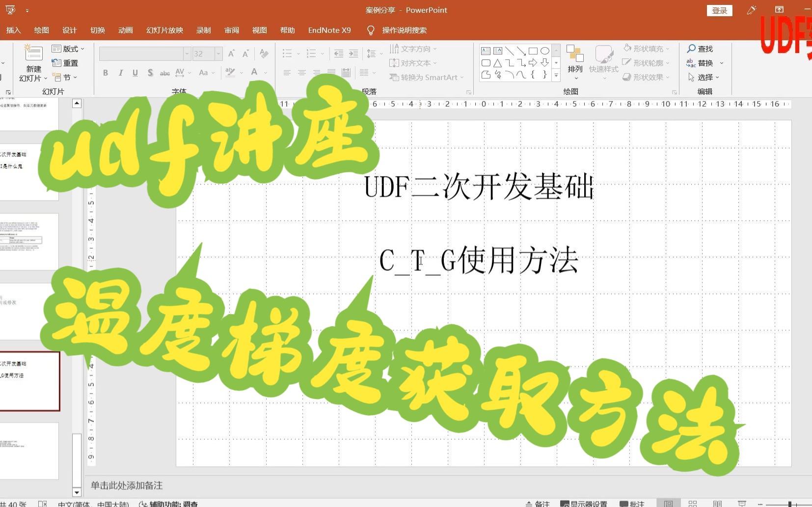
Task: Click the Text Highlight Color button
Action: pyautogui.click(x=230, y=73)
